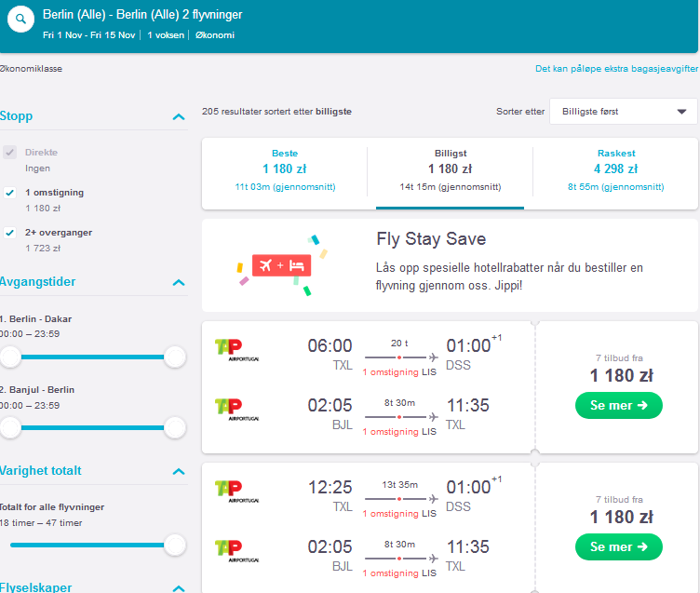Uncheck the 2+ overganger checkbox
700x593 pixels.
10,233
